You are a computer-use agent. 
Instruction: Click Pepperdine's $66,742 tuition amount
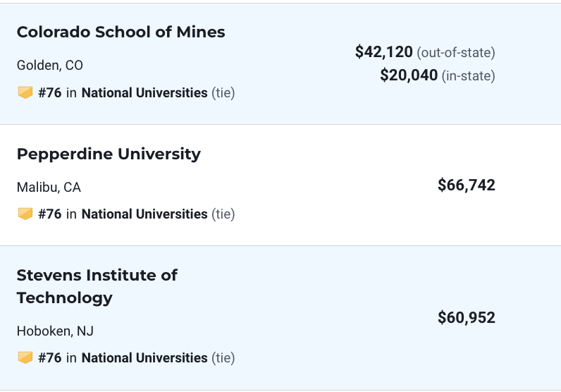(x=467, y=185)
